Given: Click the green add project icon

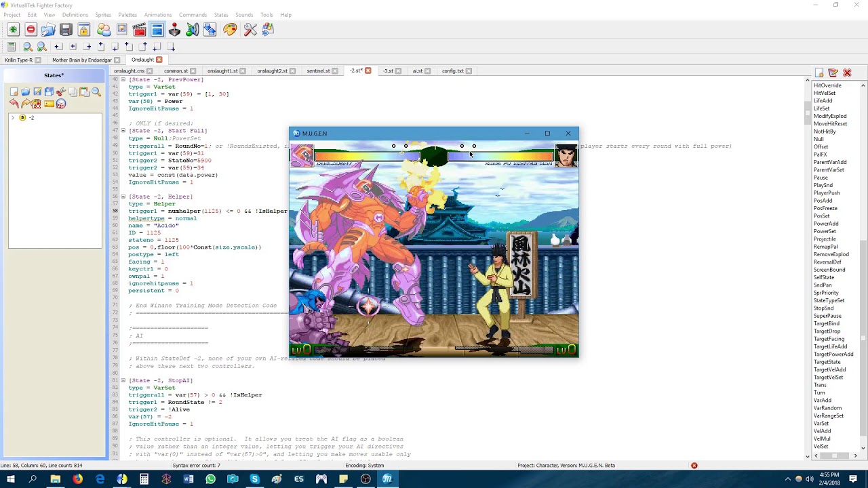Looking at the screenshot, I should pyautogui.click(x=13, y=29).
